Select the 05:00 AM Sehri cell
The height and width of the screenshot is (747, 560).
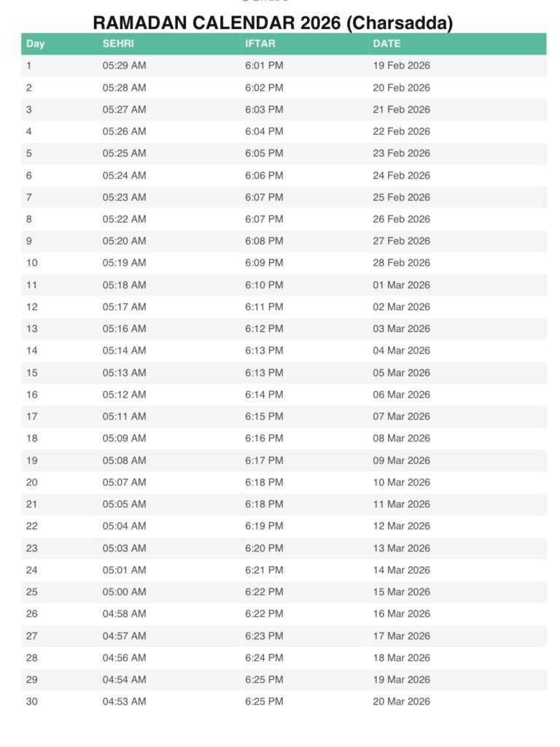click(124, 592)
